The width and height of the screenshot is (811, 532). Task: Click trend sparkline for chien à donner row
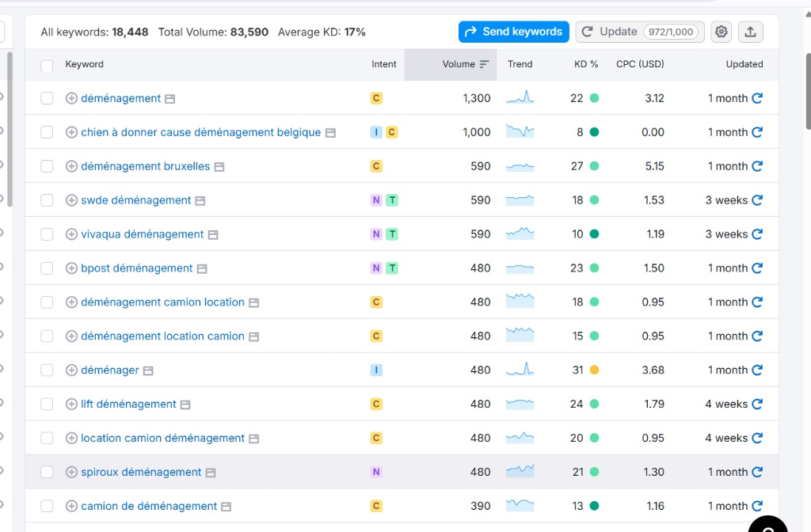[520, 132]
